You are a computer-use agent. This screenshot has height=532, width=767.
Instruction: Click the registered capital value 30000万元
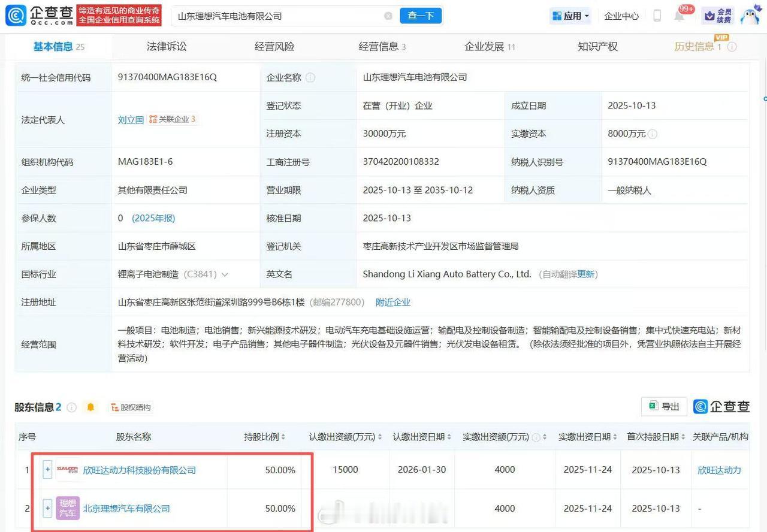point(384,134)
